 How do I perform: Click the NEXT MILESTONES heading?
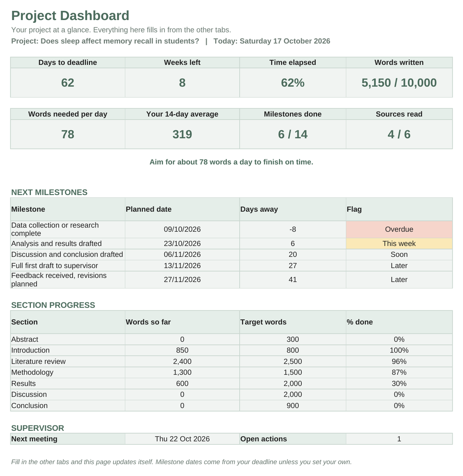[x=49, y=192]
